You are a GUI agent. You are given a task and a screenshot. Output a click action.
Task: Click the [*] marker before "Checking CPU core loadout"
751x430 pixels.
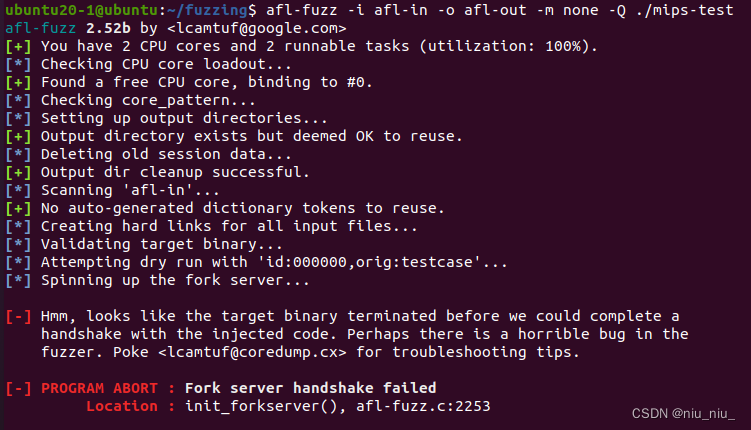point(19,64)
